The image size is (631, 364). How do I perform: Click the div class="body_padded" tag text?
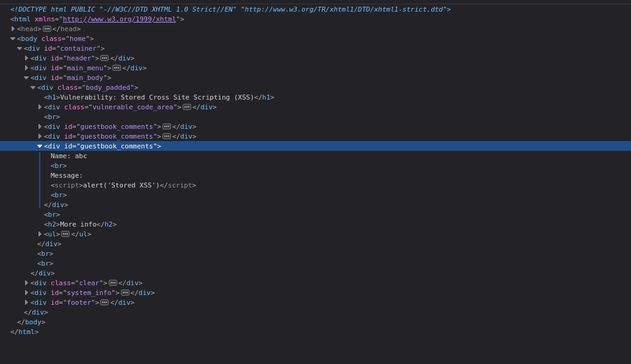[88, 87]
